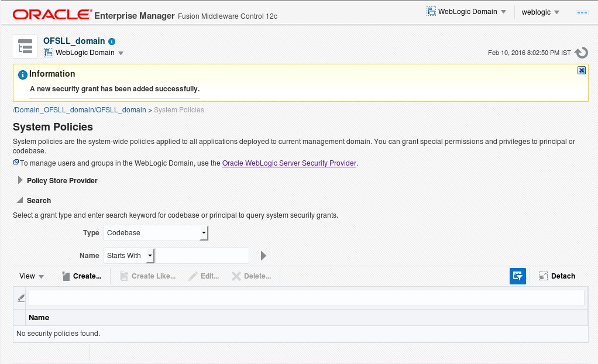
Task: Open the weblogic user menu
Action: tap(541, 12)
